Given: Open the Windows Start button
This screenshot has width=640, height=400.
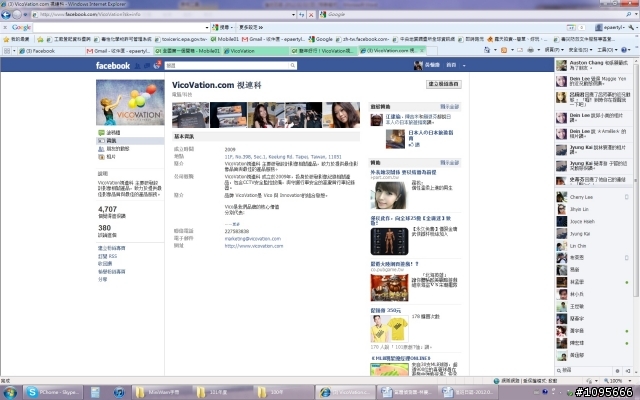Looking at the screenshot, I should (9, 393).
